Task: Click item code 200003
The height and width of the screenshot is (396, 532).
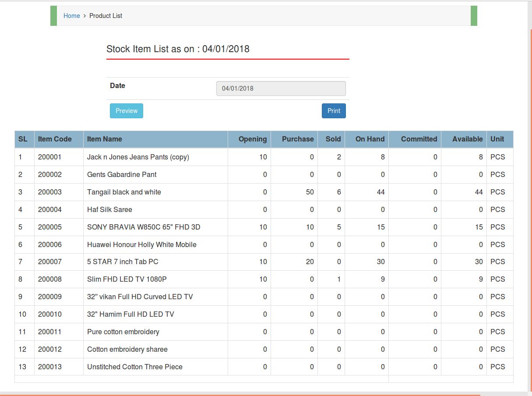Action: coord(50,192)
